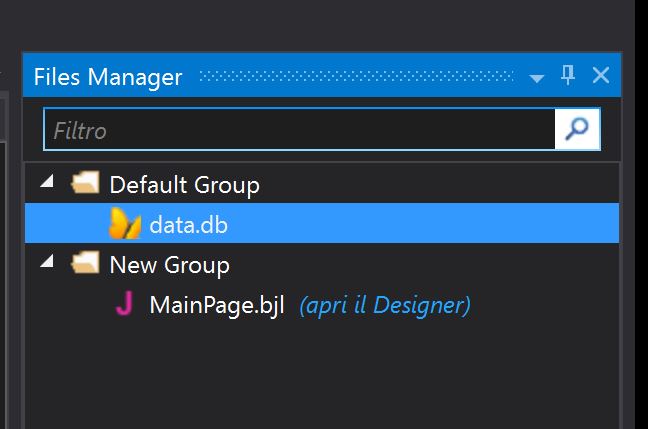
Task: Open the window position dropdown arrow
Action: (537, 78)
